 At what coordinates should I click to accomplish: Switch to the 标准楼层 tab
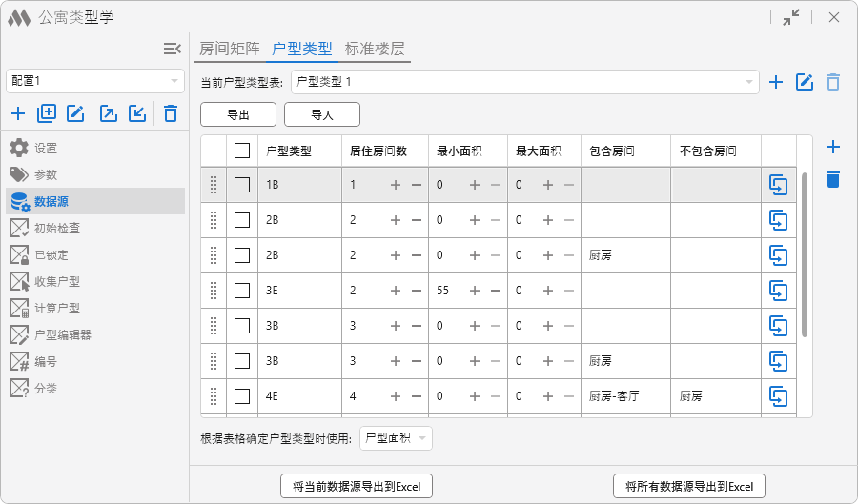point(375,49)
